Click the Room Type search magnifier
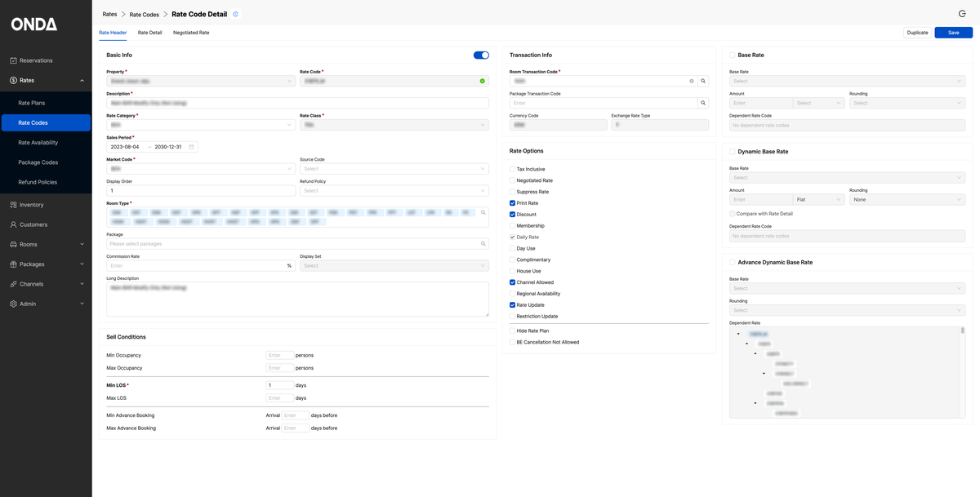The height and width of the screenshot is (497, 980). point(483,212)
